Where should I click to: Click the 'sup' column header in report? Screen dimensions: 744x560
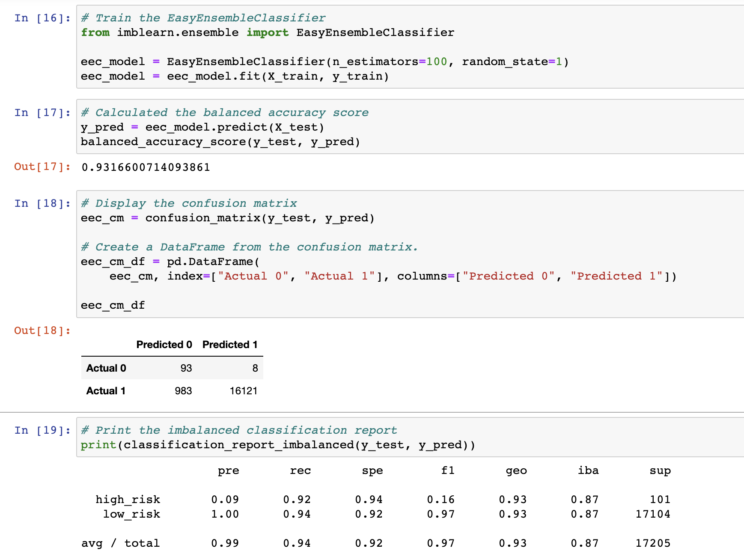660,471
